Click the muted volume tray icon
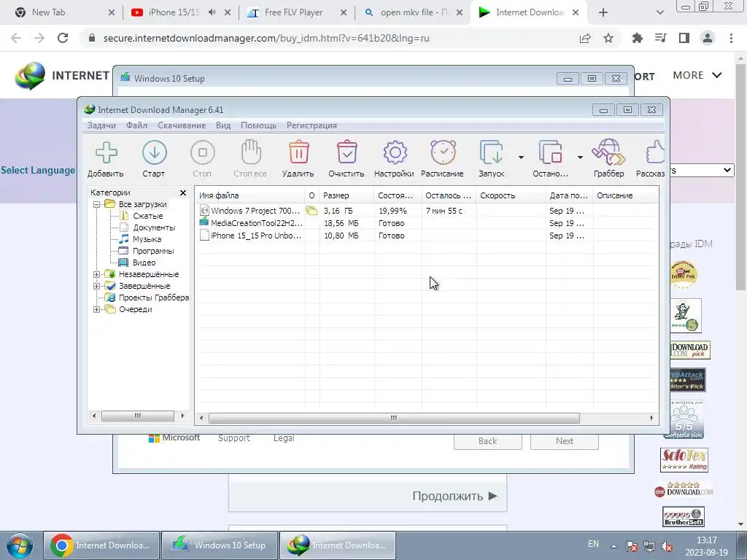 (667, 546)
